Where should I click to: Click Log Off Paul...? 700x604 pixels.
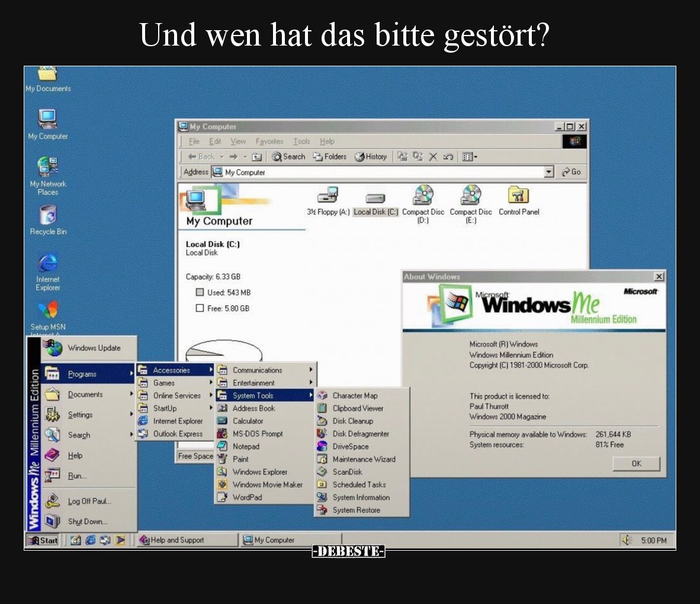click(x=88, y=502)
